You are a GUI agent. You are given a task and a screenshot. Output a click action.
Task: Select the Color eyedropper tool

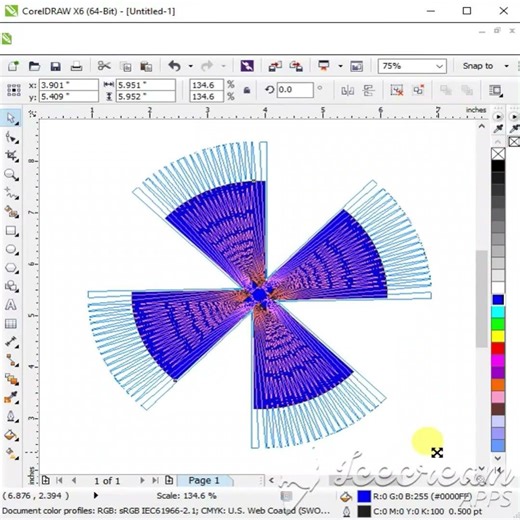[x=11, y=398]
